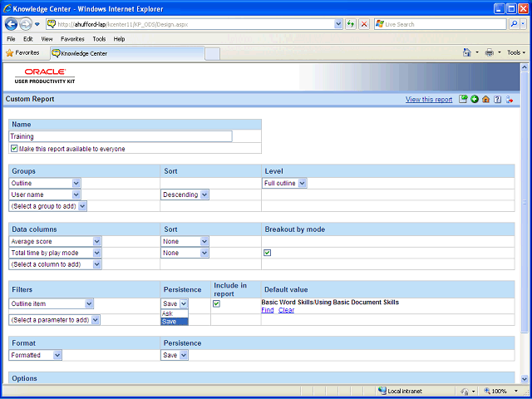Go to the Knowledge Center home icon

[485, 99]
